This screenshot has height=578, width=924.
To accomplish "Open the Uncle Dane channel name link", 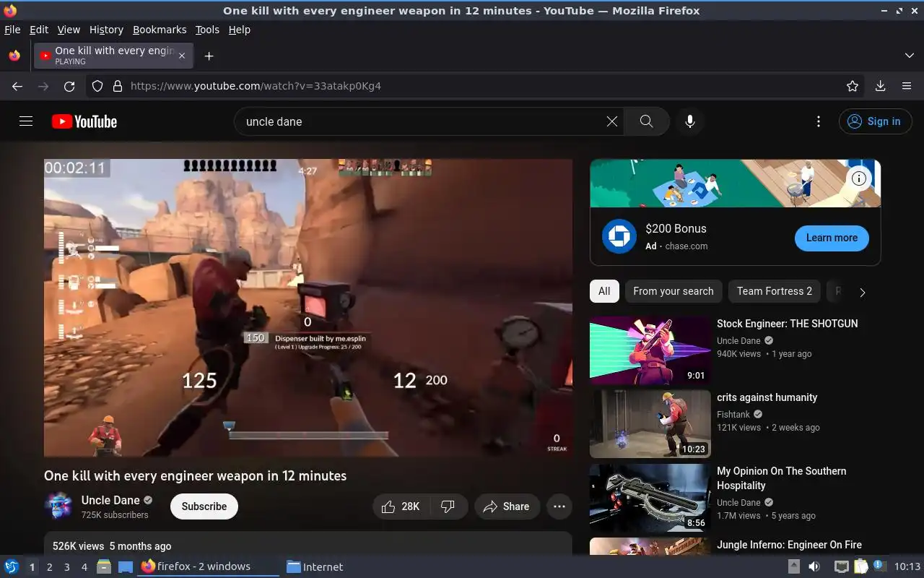I will (110, 500).
